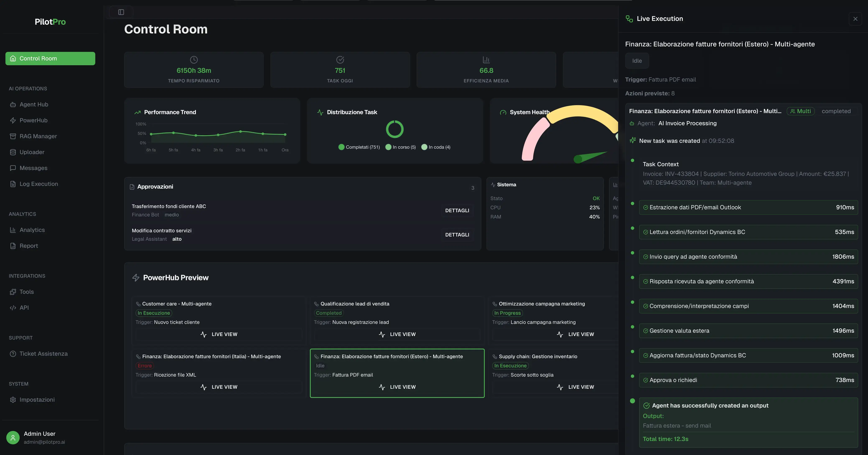Click DETTAGLI for Trasferimento fondi cliente ABC

(457, 210)
